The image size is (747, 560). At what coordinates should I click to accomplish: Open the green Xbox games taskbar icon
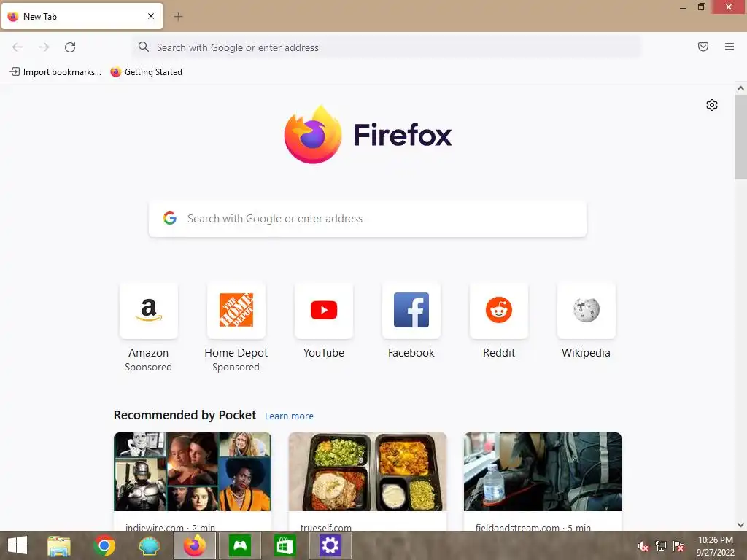239,545
